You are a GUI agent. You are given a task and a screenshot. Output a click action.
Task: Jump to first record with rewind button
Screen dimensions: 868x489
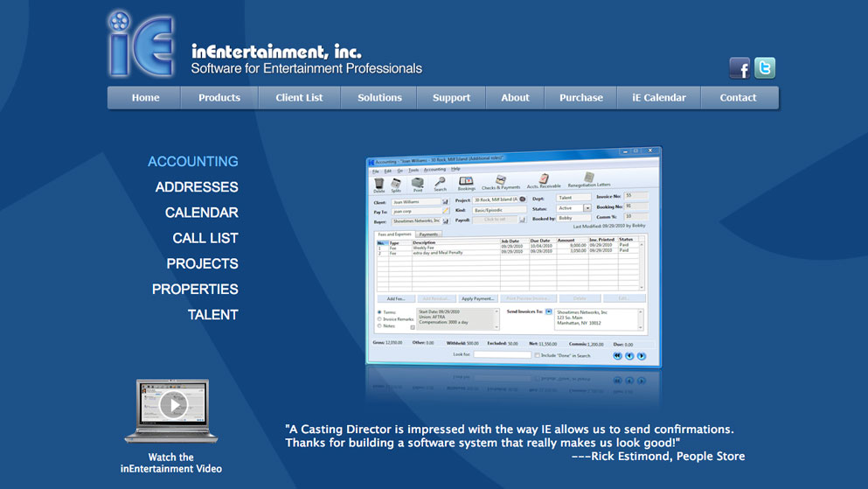617,356
